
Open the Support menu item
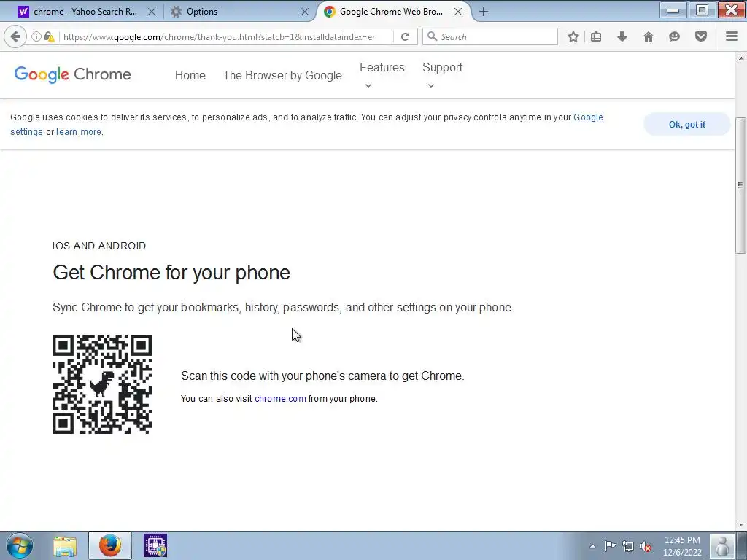point(443,68)
